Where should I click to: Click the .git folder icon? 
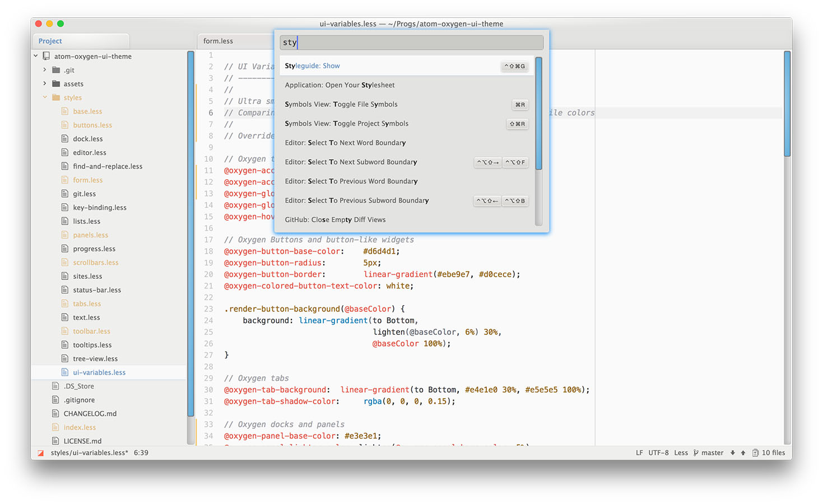(x=56, y=70)
